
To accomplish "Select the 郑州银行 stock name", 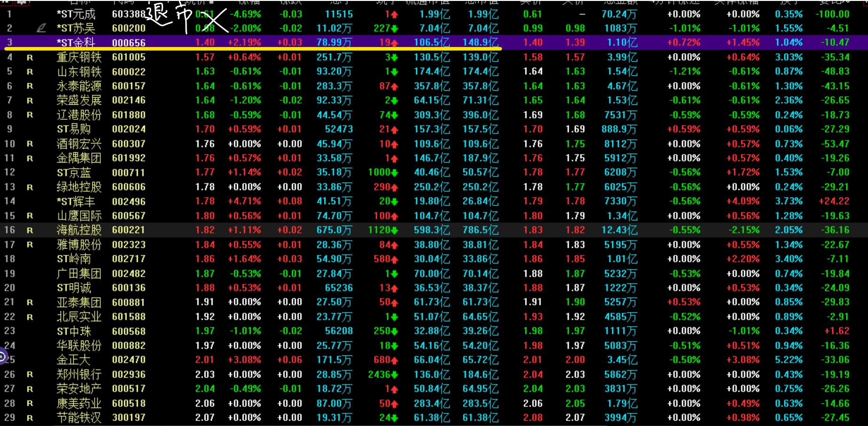I will 79,375.
